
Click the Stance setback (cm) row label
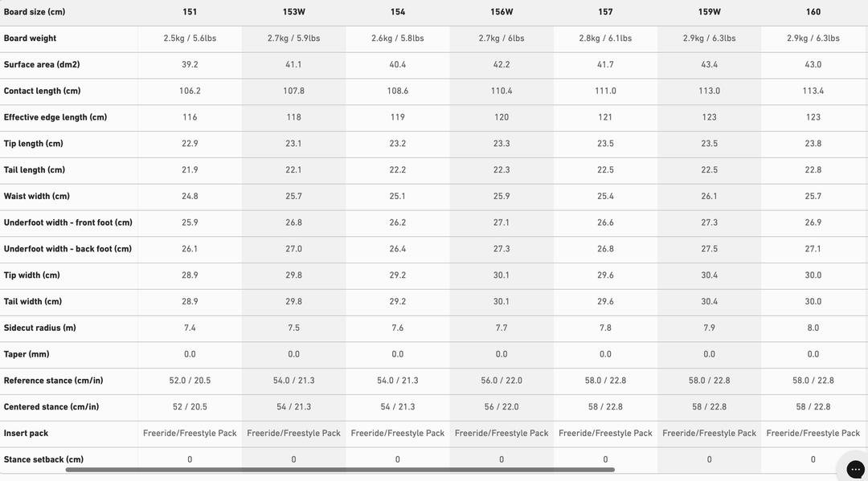point(43,459)
